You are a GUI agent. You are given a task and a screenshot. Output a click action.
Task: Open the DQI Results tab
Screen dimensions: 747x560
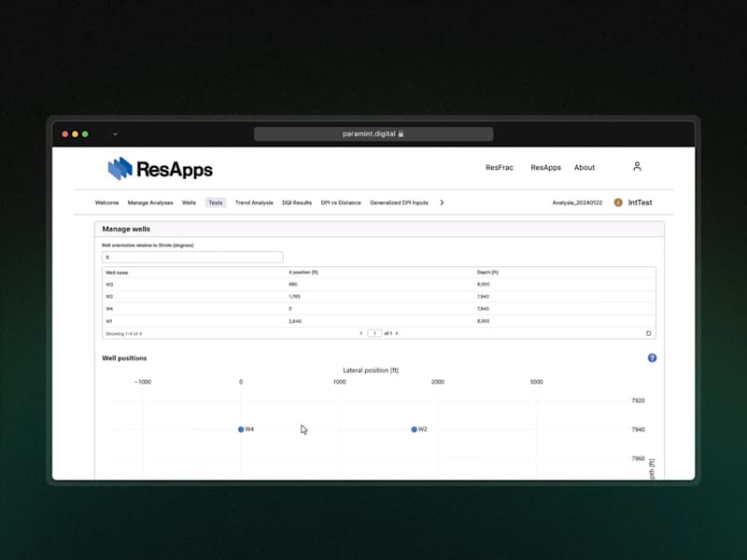pyautogui.click(x=297, y=203)
